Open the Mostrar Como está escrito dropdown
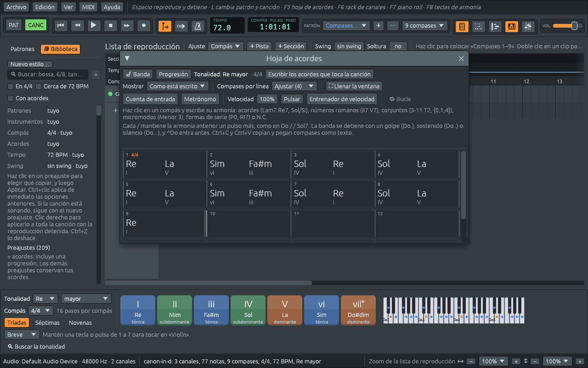This screenshot has height=368, width=588. pyautogui.click(x=177, y=86)
